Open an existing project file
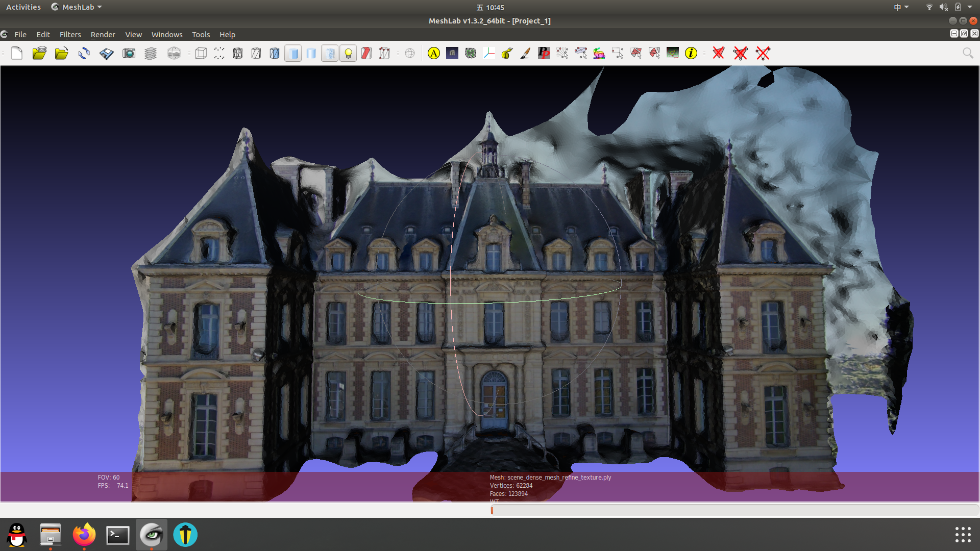Image resolution: width=980 pixels, height=551 pixels. (x=39, y=53)
